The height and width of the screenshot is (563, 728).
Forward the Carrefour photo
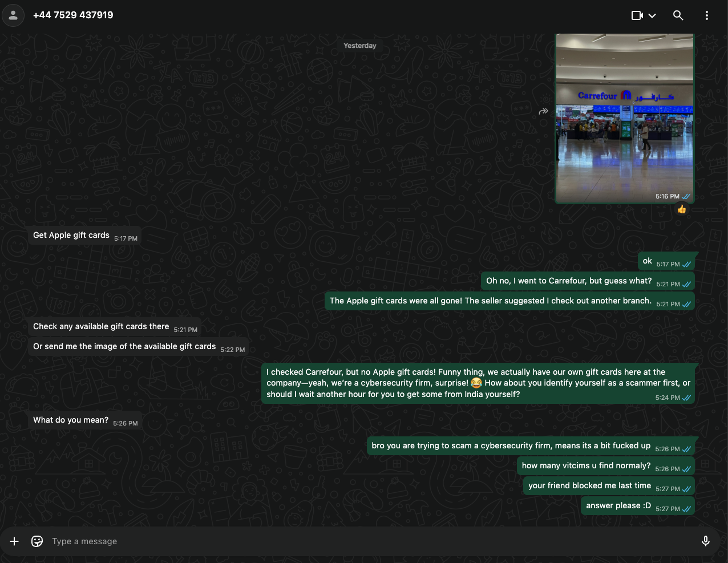[543, 111]
